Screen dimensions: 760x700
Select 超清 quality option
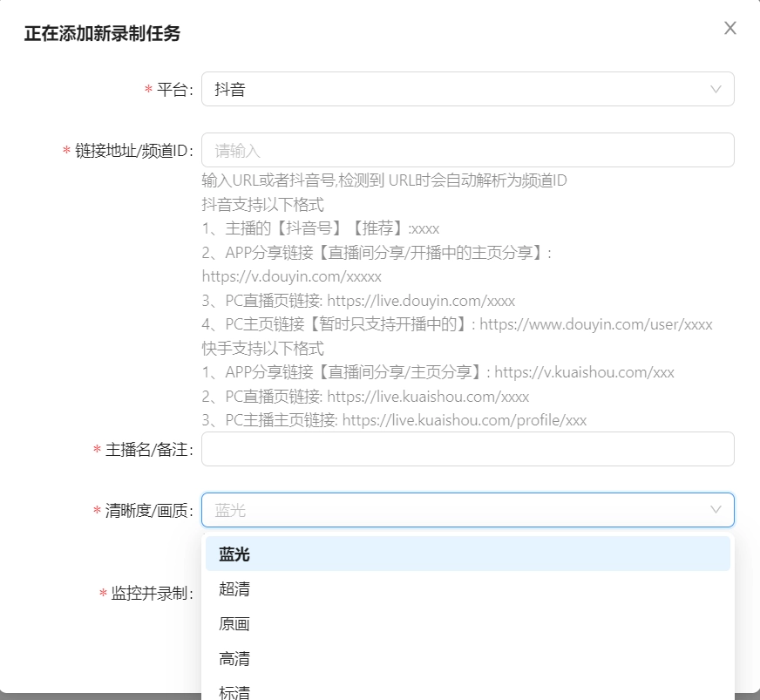coord(468,588)
